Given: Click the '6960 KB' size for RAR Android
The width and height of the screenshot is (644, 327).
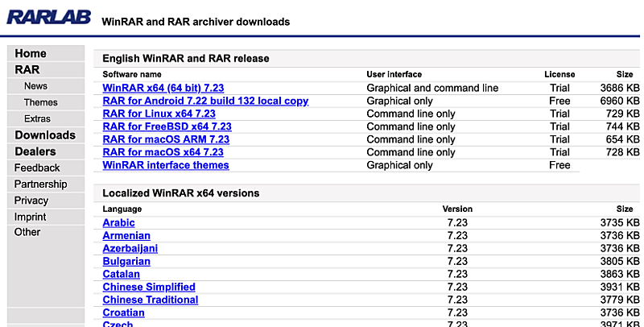Looking at the screenshot, I should point(620,101).
